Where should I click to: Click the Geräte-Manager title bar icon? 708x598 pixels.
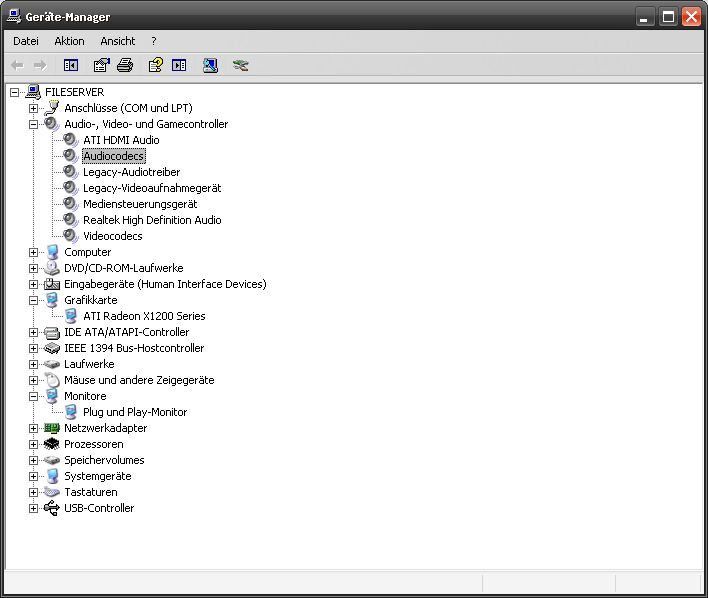[x=14, y=17]
